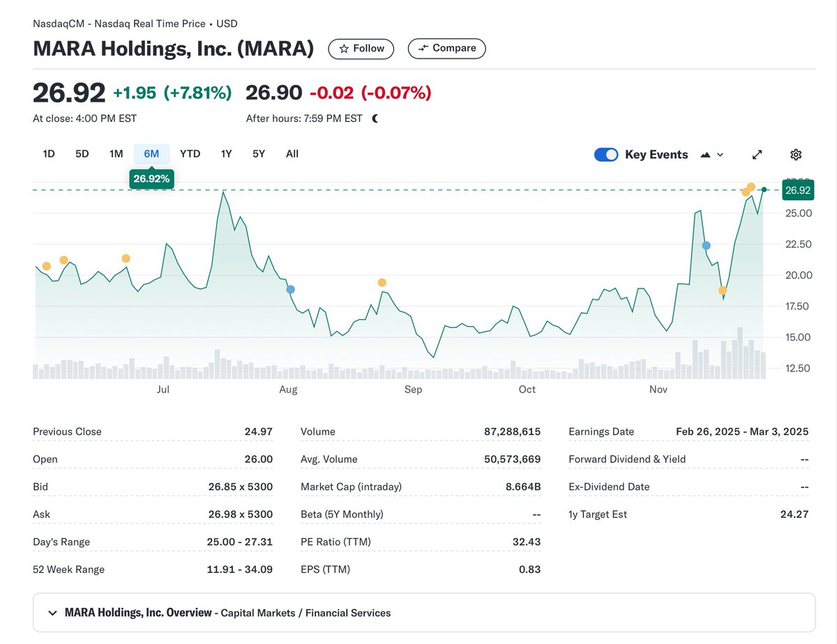Select the YTD time range
The height and width of the screenshot is (644, 837).
click(190, 153)
